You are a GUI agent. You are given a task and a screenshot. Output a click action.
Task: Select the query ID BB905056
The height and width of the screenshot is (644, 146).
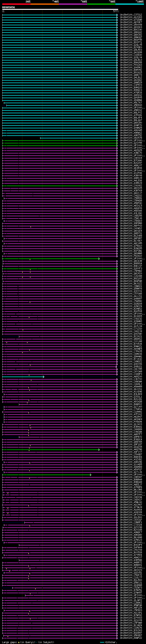8,7
